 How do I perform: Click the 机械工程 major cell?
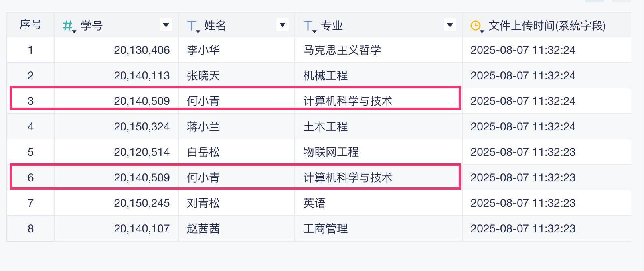coord(326,76)
